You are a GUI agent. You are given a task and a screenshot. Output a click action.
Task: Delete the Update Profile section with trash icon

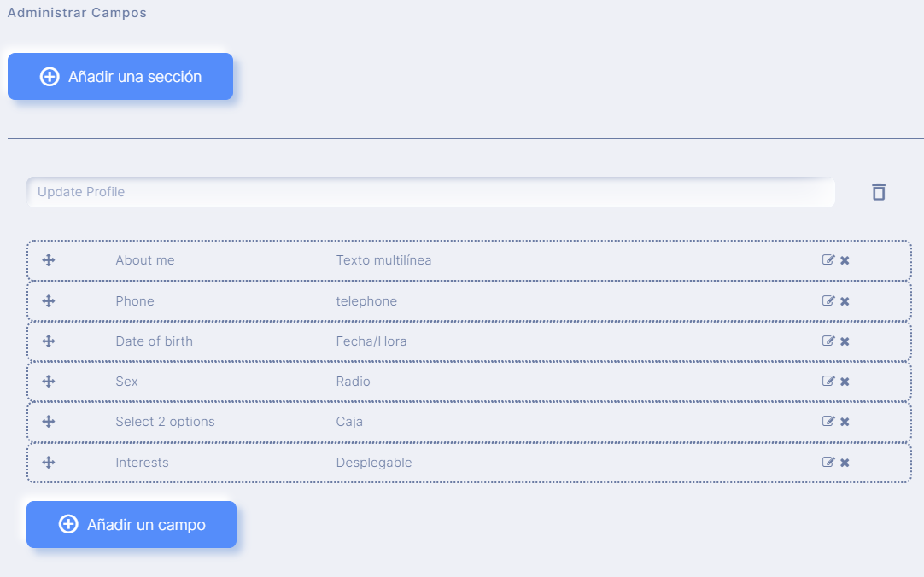[x=879, y=192]
